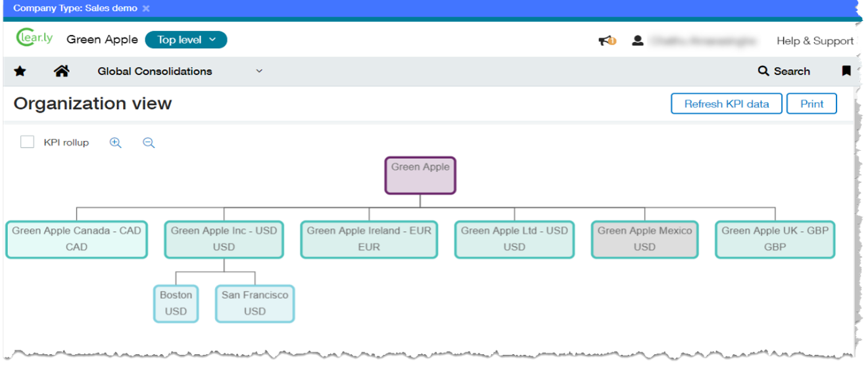Click the Search menu item
The image size is (868, 368).
[784, 71]
